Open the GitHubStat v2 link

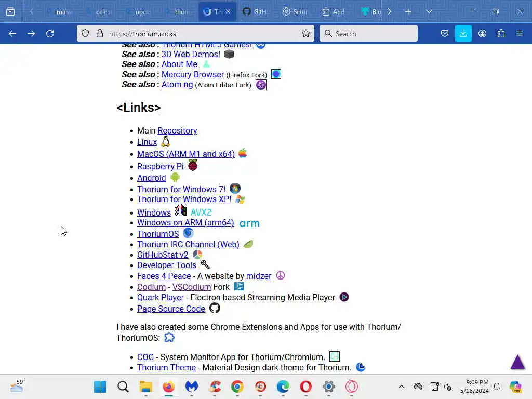163,255
